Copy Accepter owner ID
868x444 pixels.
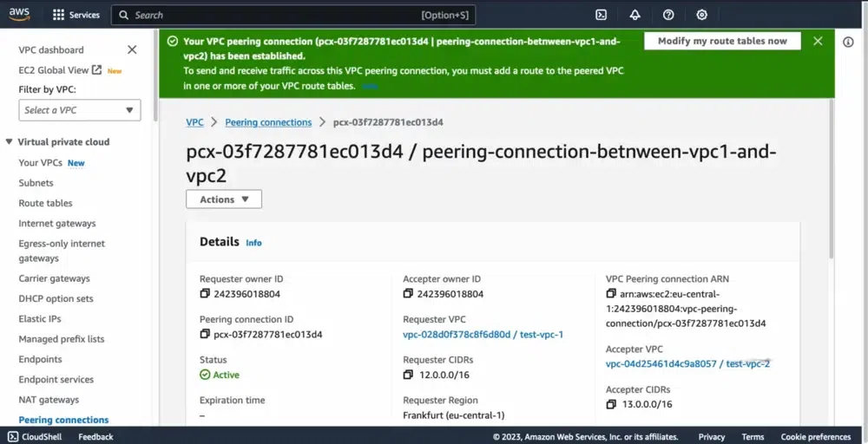[x=408, y=294]
